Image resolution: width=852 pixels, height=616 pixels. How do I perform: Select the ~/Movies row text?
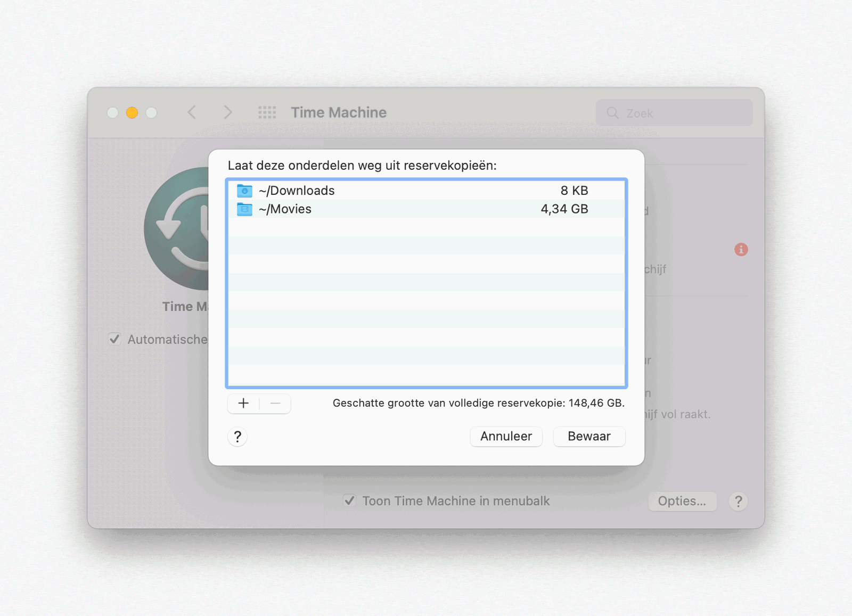click(x=285, y=209)
